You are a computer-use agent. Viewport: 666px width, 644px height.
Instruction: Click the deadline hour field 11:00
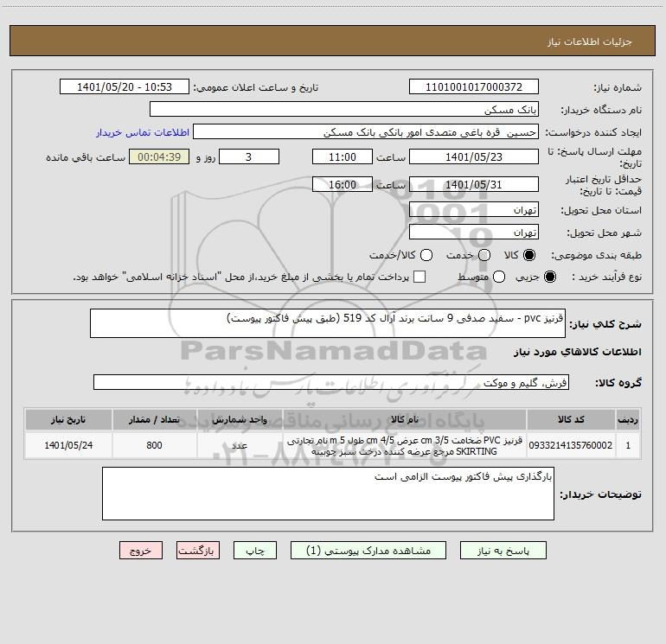click(343, 156)
